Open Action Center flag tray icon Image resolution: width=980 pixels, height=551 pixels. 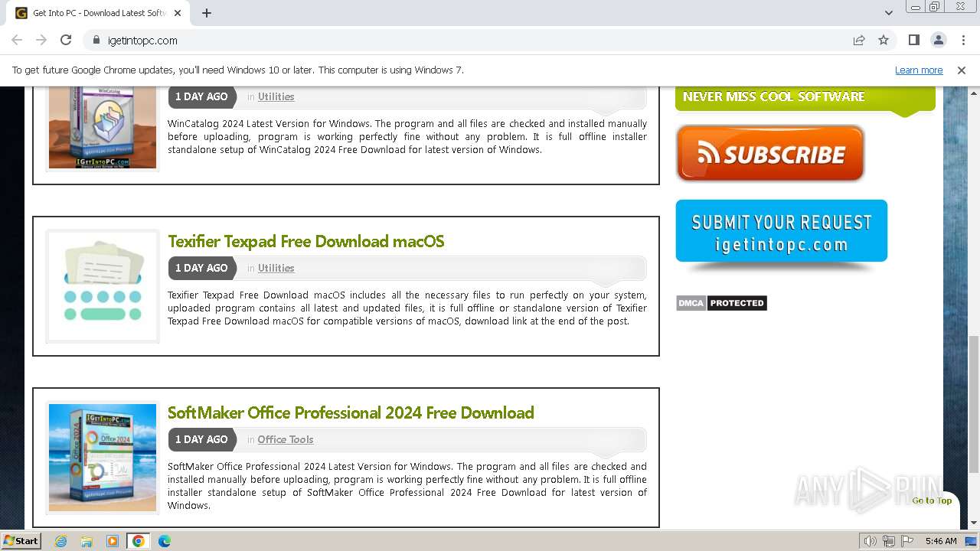pyautogui.click(x=907, y=541)
